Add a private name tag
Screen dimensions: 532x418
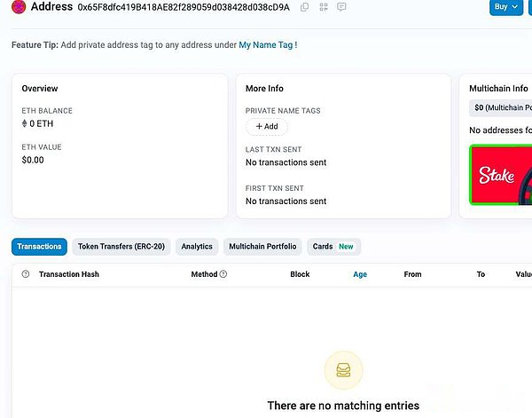point(267,126)
